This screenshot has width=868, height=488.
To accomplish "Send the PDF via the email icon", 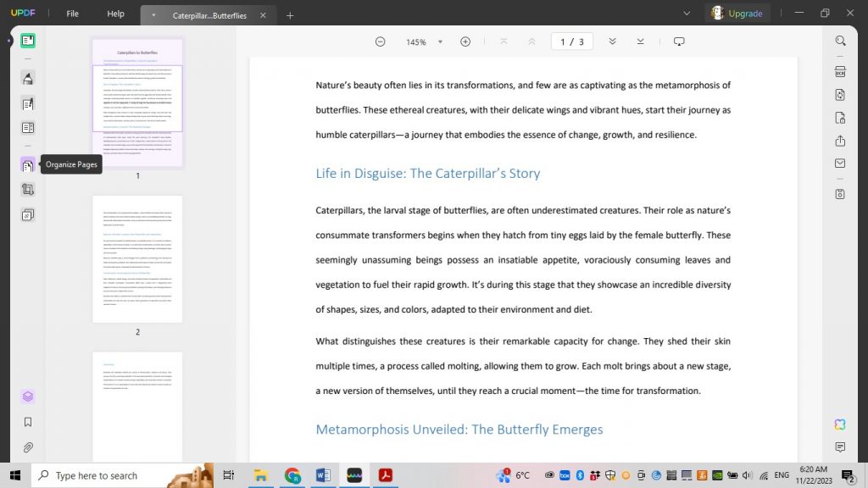I will tap(839, 164).
